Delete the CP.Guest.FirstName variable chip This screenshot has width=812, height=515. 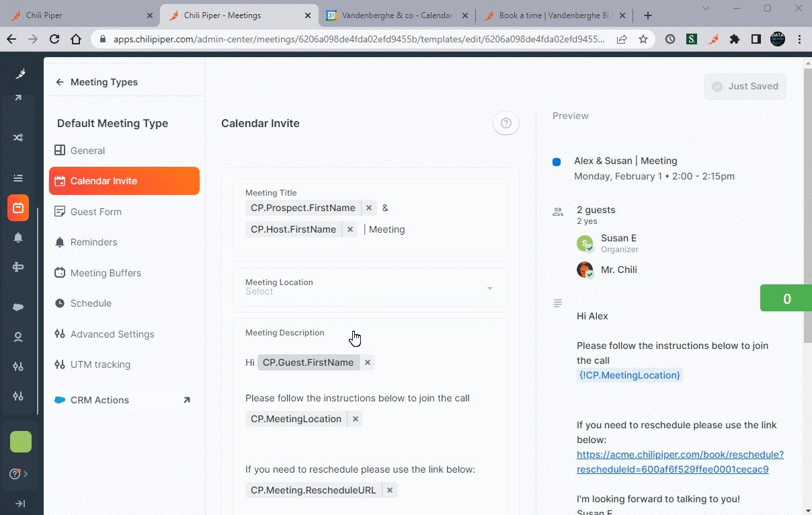click(368, 362)
